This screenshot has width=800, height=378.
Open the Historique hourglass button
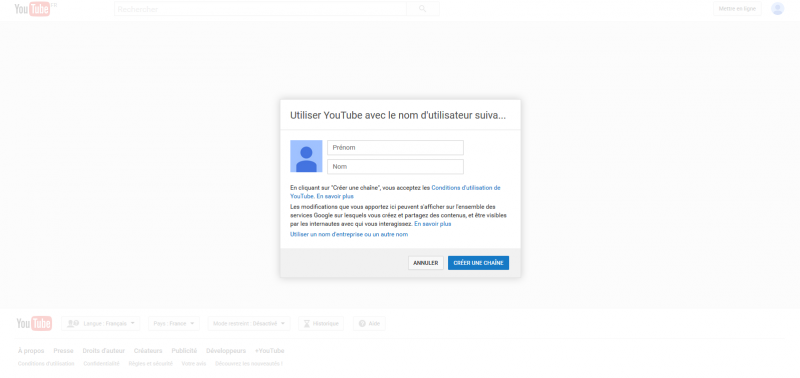tap(321, 323)
